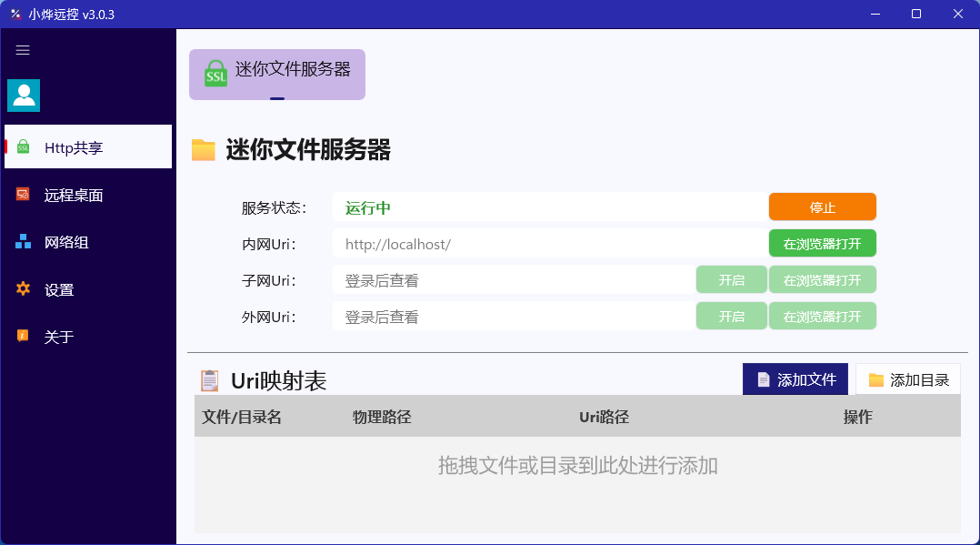The image size is (980, 545).
Task: Click the Uri映射表 heading
Action: pos(279,380)
